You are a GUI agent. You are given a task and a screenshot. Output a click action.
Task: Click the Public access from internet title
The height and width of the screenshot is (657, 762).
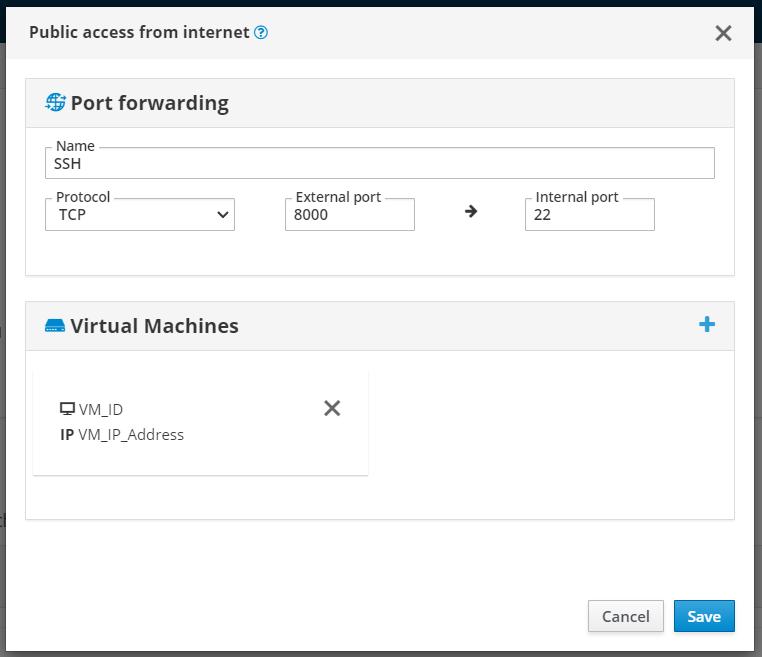(139, 32)
